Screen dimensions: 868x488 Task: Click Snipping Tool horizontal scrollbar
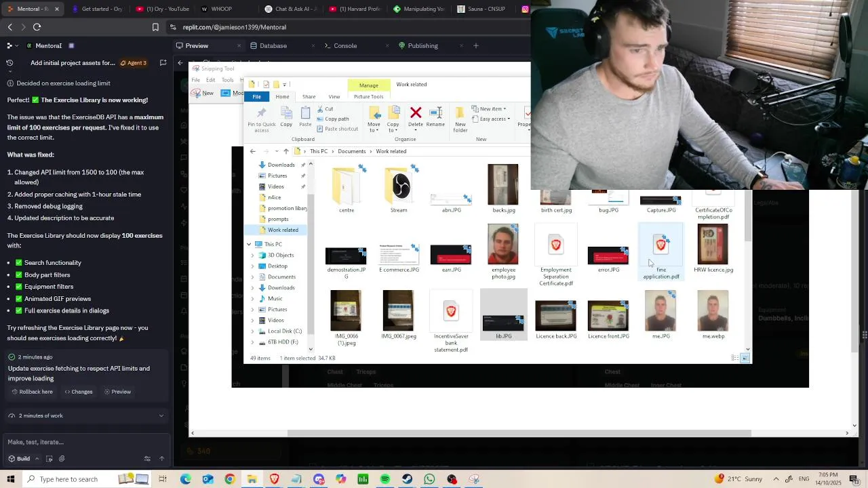[519, 433]
